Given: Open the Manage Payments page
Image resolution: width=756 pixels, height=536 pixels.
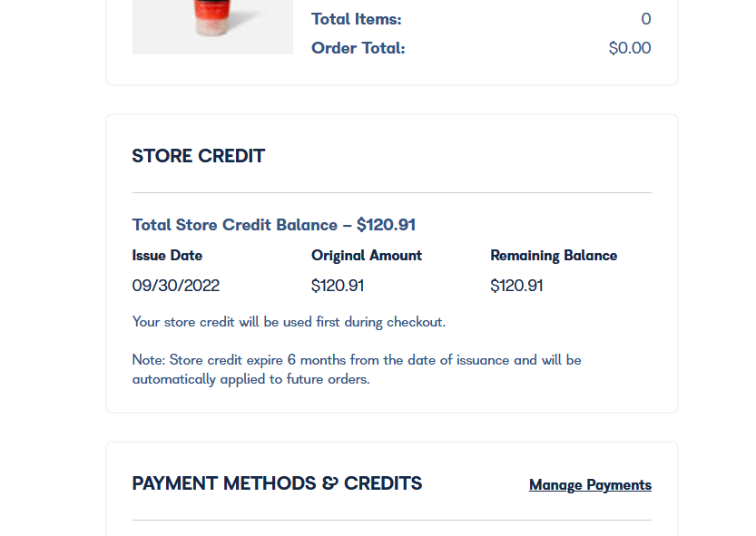Looking at the screenshot, I should coord(589,484).
